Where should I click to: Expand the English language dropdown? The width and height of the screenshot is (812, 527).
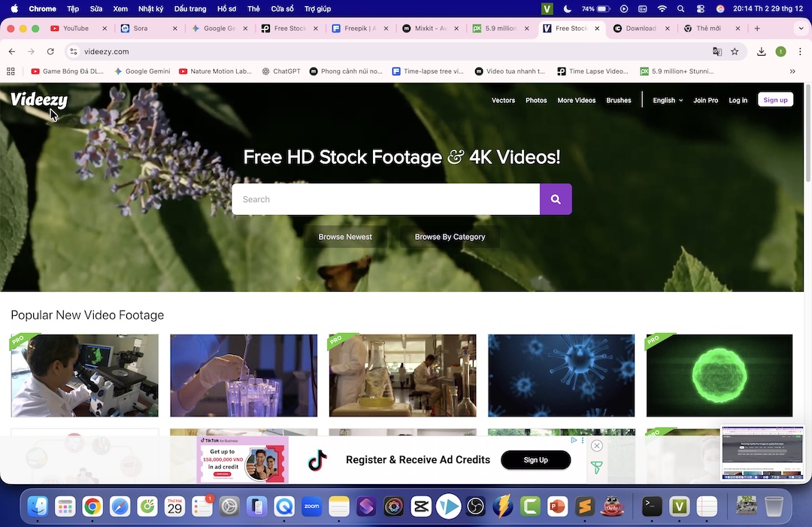(x=668, y=100)
